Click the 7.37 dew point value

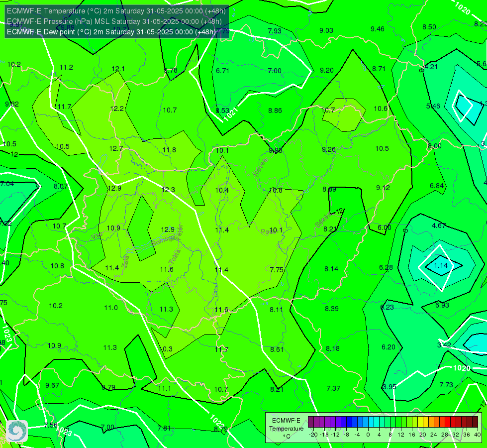point(333,388)
